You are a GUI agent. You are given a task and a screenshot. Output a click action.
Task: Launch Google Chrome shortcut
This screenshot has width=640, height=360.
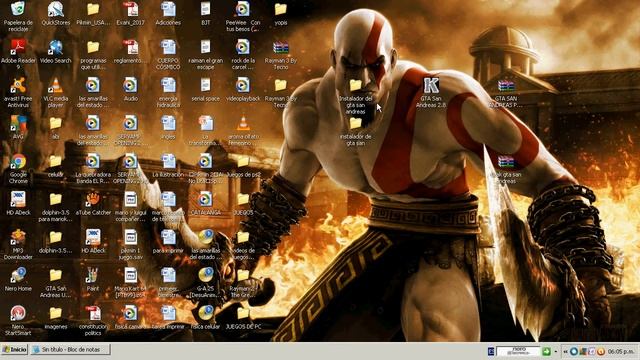(18, 168)
